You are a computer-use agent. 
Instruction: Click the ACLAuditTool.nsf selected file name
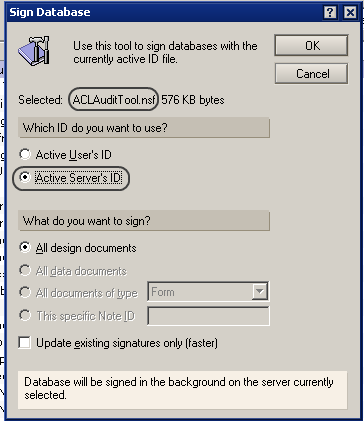click(x=114, y=100)
